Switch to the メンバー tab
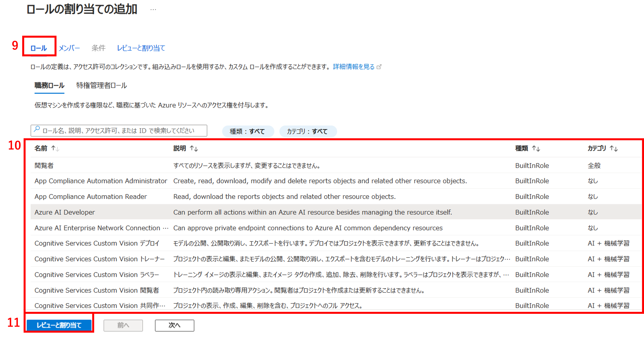Image resolution: width=644 pixels, height=337 pixels. (69, 48)
